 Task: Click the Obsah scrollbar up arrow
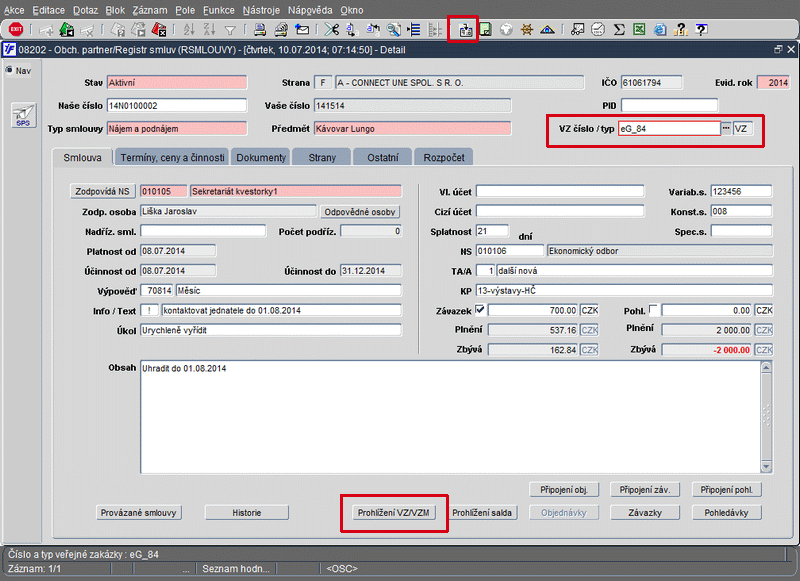pyautogui.click(x=766, y=367)
